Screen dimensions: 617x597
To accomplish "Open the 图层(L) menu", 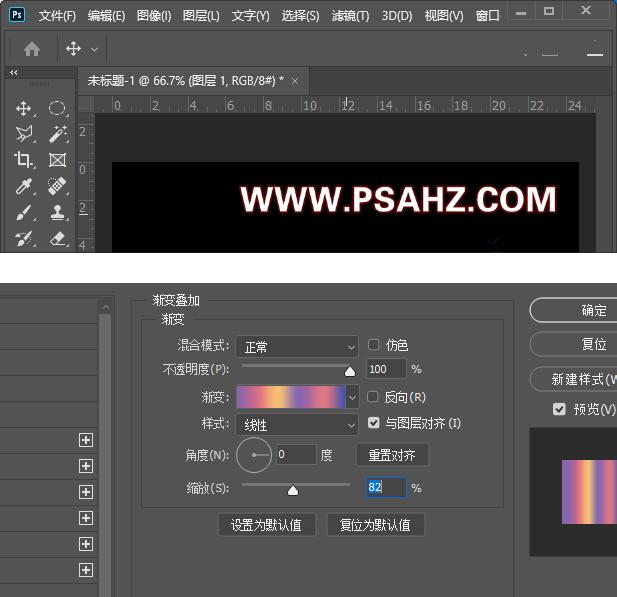I will (201, 16).
